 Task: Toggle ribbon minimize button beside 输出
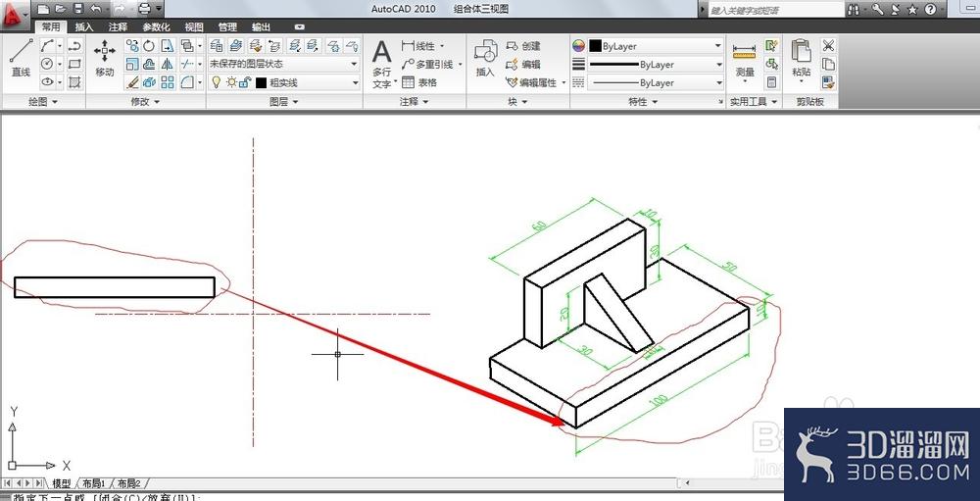pyautogui.click(x=300, y=26)
